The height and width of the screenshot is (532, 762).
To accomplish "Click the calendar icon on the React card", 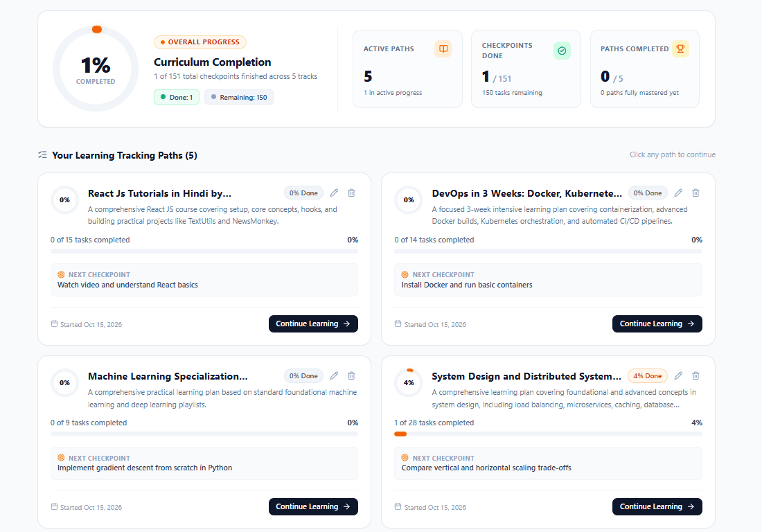I will pyautogui.click(x=54, y=323).
